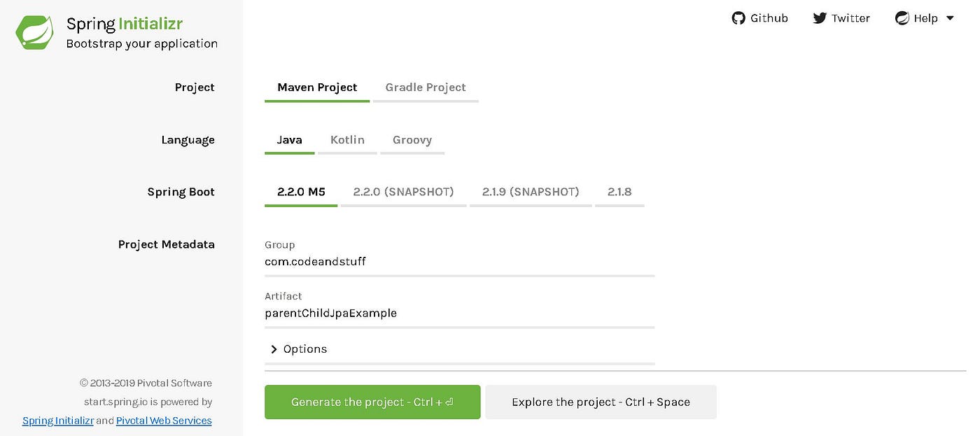
Task: Select the Java language tab
Action: point(289,139)
